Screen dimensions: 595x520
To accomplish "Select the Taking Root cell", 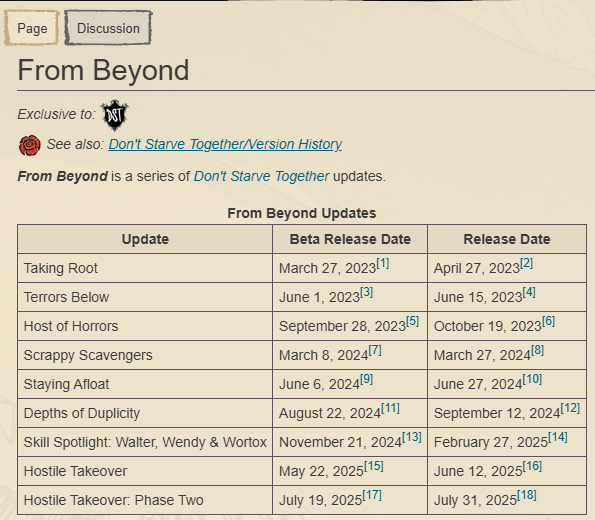I will (145, 268).
